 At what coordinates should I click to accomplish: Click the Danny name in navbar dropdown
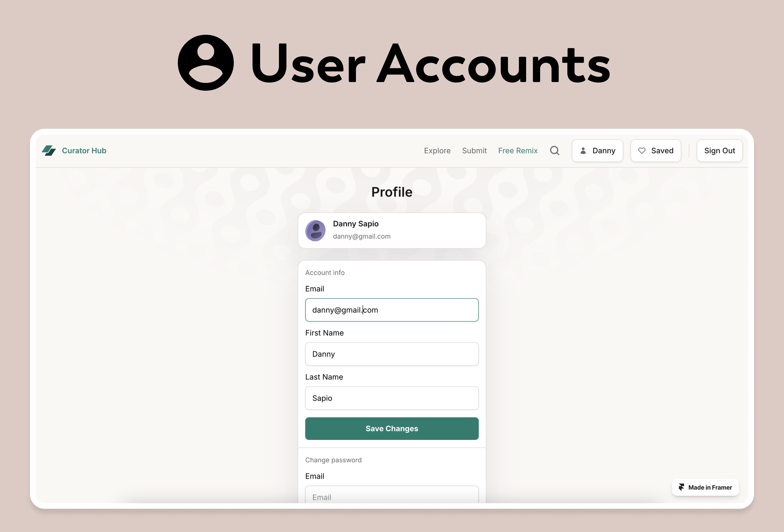597,150
